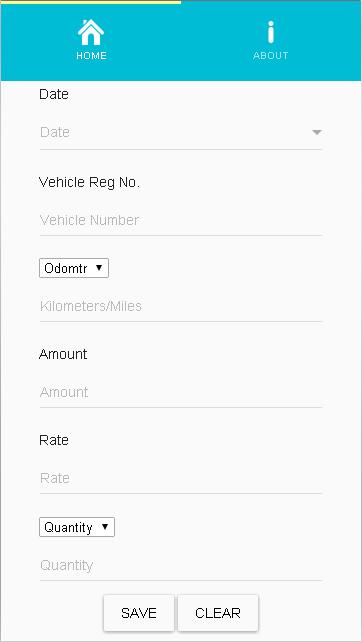Viewport: 362px width, 642px height.
Task: Open the Quantity dropdown selector
Action: 77,527
